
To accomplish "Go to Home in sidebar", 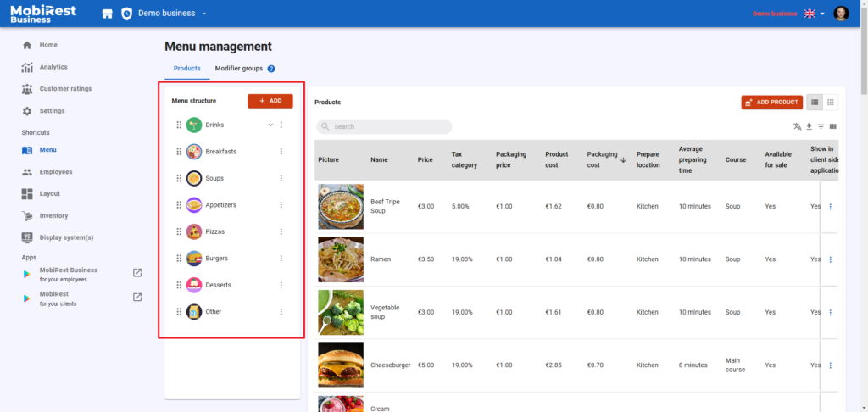I will click(48, 45).
